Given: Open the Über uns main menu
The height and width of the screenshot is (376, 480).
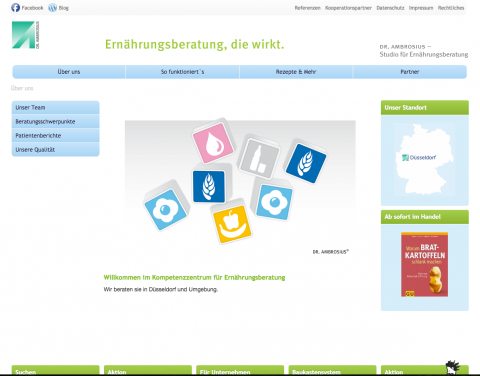Looking at the screenshot, I should click(69, 72).
